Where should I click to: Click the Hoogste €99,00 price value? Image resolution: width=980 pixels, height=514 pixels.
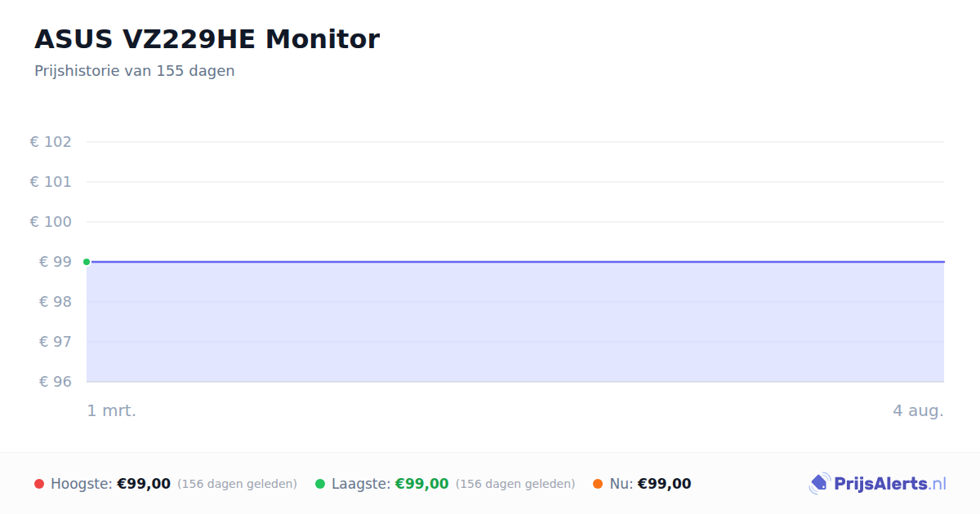click(144, 484)
